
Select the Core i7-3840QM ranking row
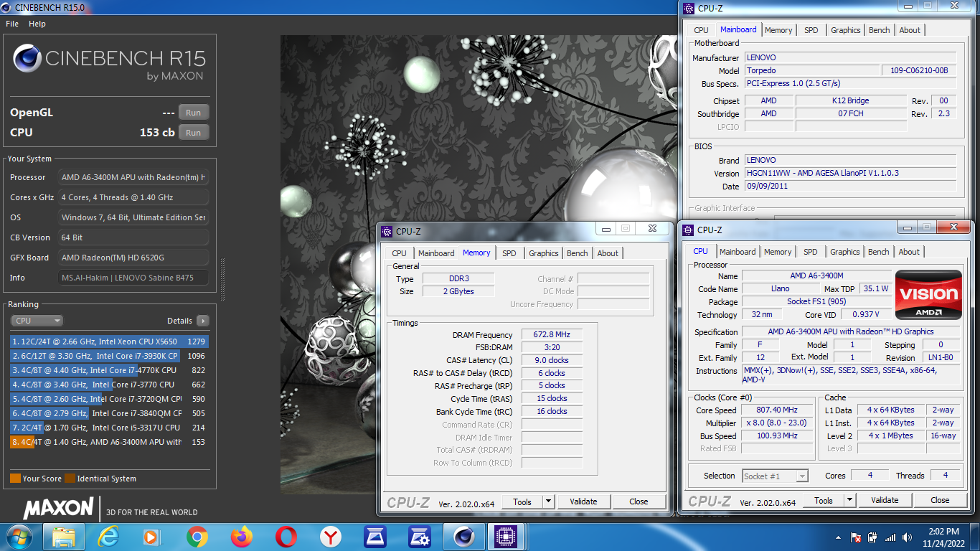point(108,413)
